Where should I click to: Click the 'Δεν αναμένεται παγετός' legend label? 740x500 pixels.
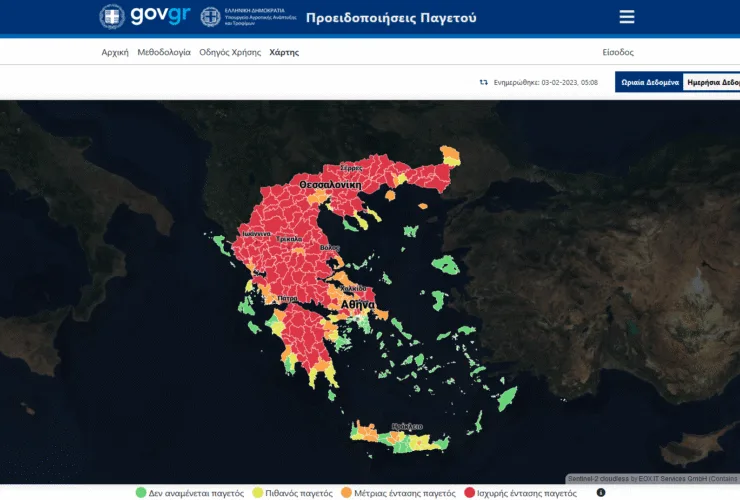(x=196, y=493)
